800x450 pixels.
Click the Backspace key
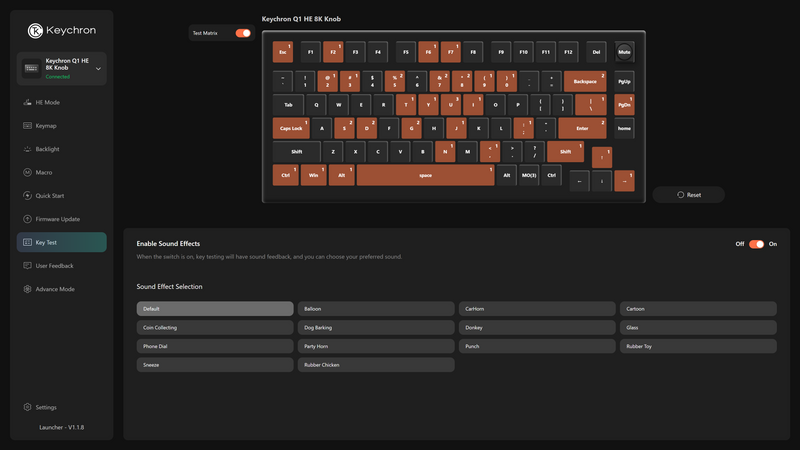point(585,82)
